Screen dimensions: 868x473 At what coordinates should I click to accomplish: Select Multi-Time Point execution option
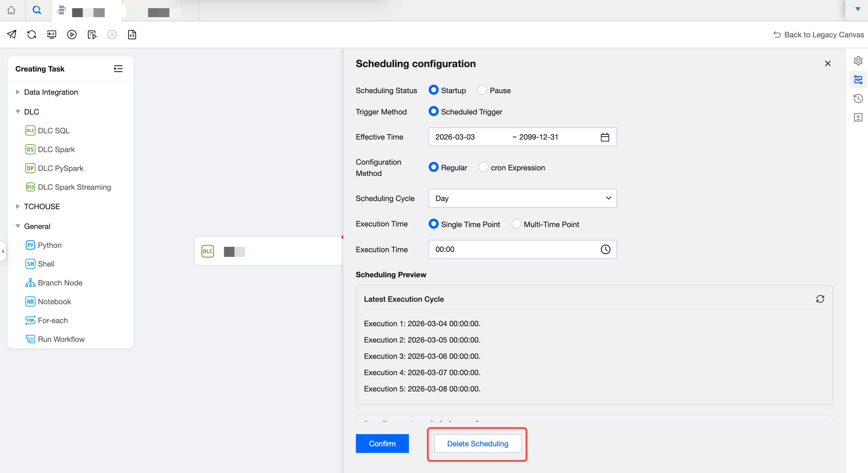coord(516,224)
